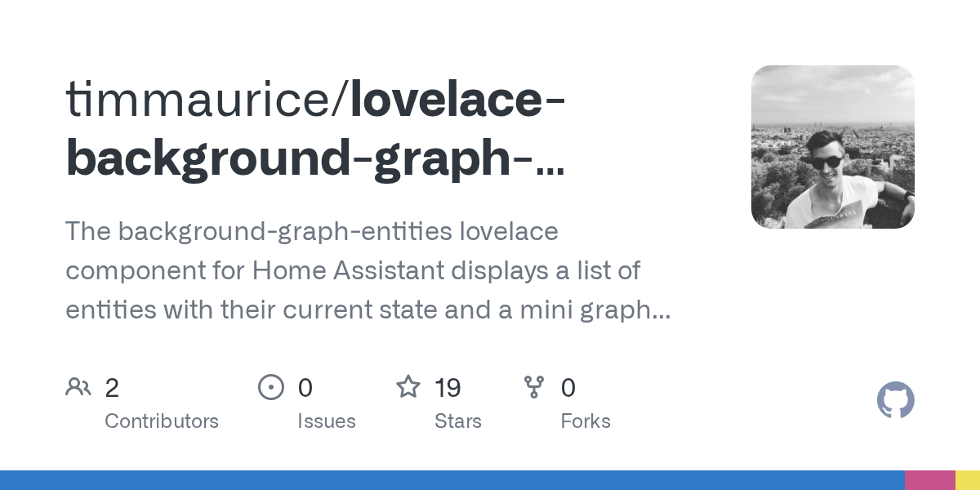Click the Issues circle-dot icon

pos(270,387)
